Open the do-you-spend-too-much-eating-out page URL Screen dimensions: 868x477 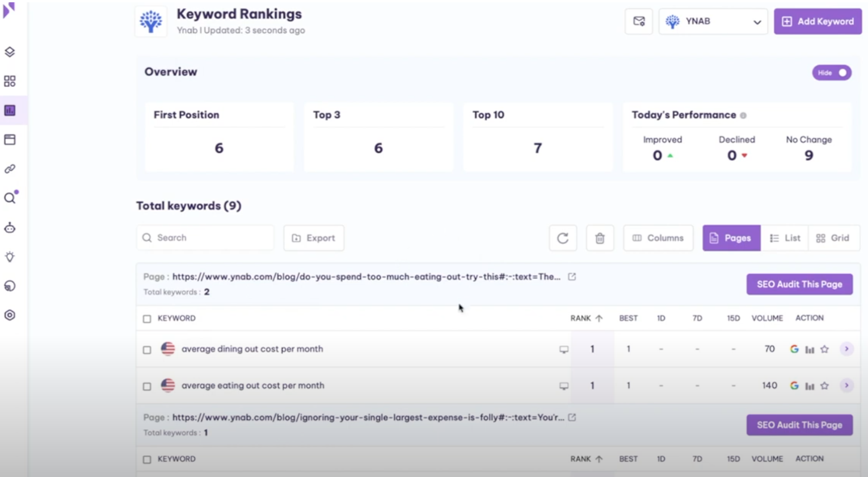[x=366, y=277]
